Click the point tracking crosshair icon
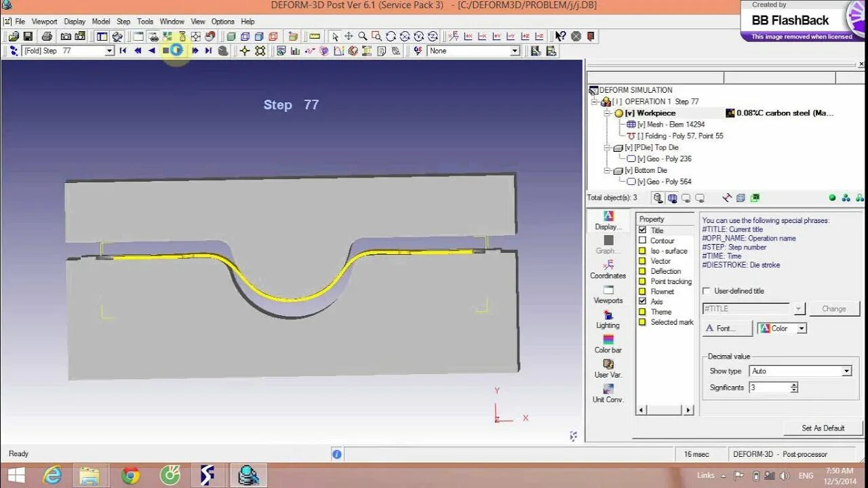The image size is (868, 488). tap(245, 51)
